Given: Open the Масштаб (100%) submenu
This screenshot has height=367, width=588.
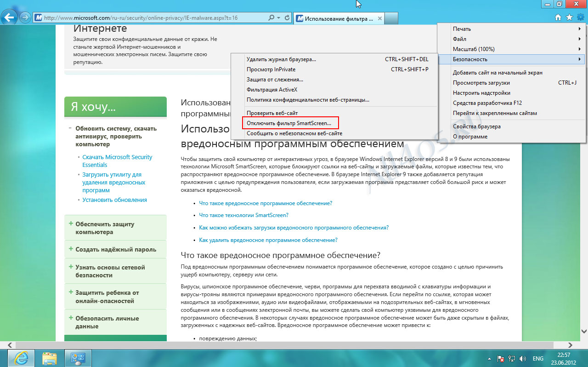Looking at the screenshot, I should pos(512,49).
